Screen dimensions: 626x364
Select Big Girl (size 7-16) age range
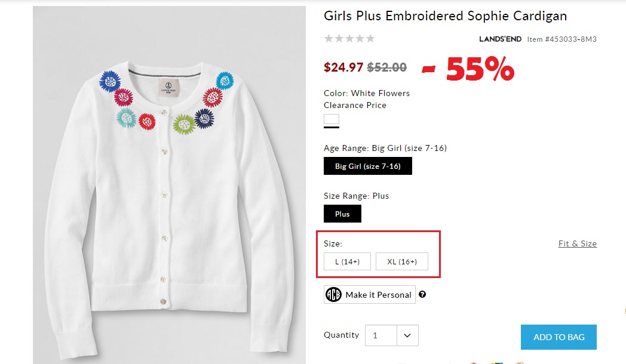pos(367,166)
